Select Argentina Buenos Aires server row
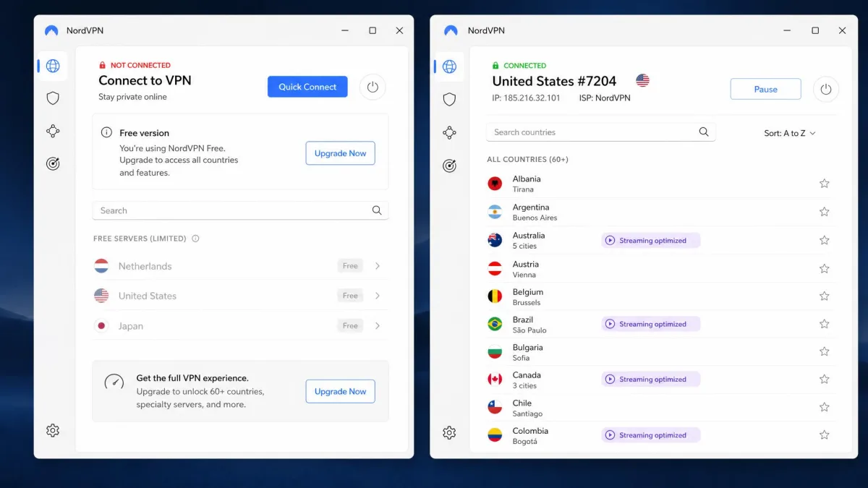Viewport: 868px width, 488px height. 661,212
